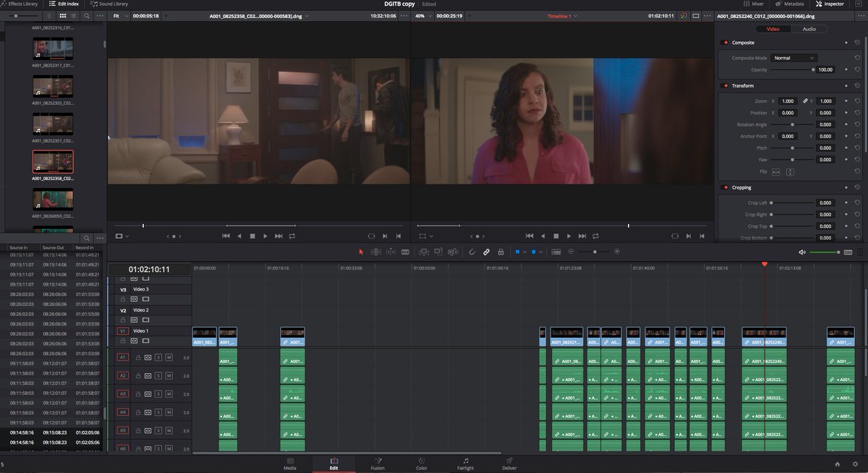Switch media pool to list view
The height and width of the screenshot is (473, 868).
(72, 15)
